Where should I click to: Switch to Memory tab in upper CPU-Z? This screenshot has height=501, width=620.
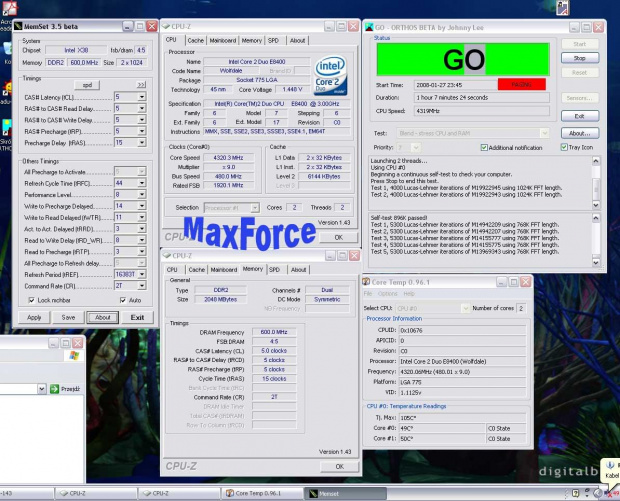click(251, 40)
